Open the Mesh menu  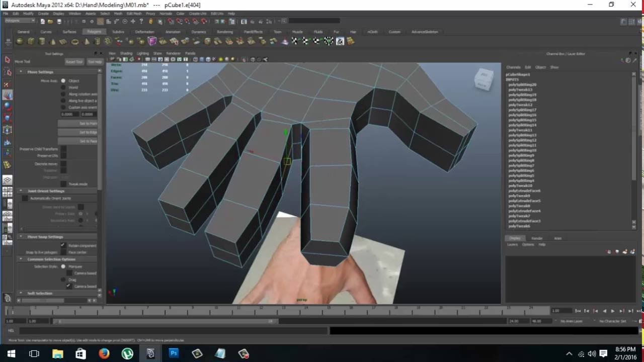[118, 14]
